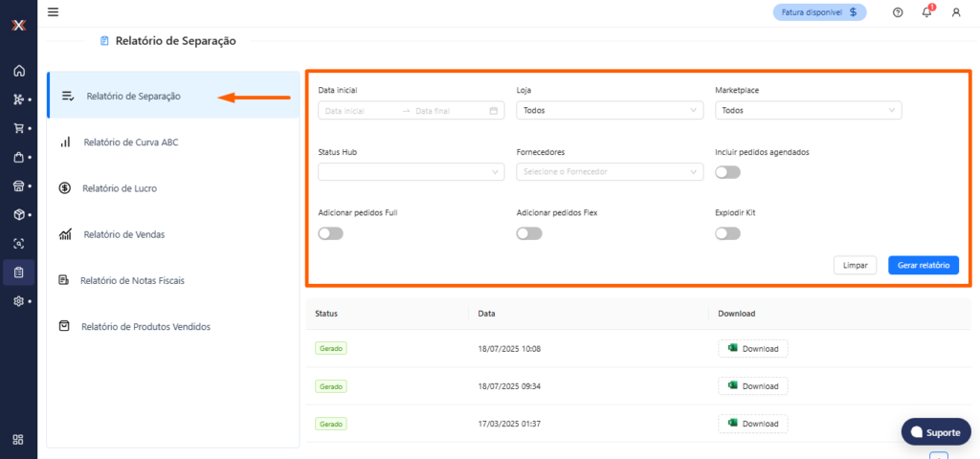This screenshot has width=980, height=459.
Task: Toggle Adicionar pedidos Full switch
Action: pos(330,233)
